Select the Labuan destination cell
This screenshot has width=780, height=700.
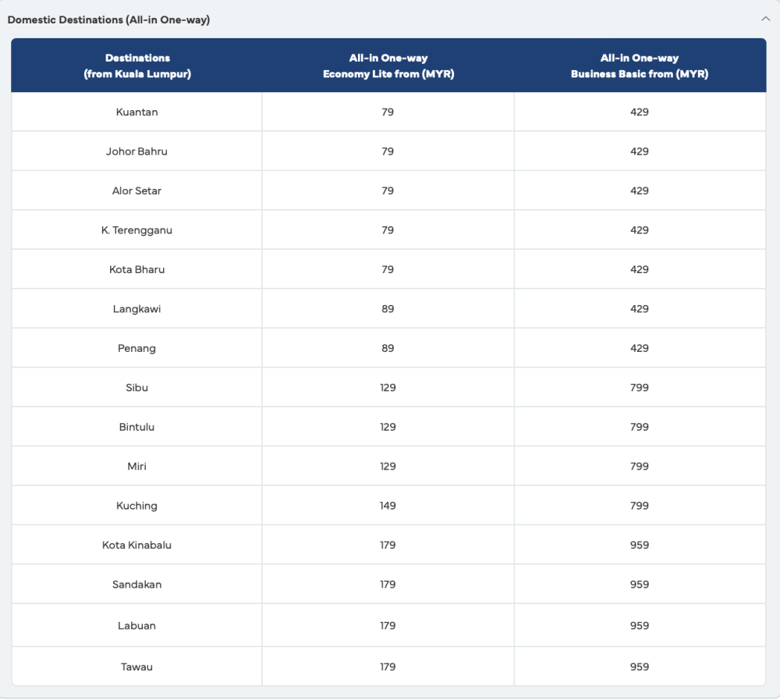click(x=137, y=626)
